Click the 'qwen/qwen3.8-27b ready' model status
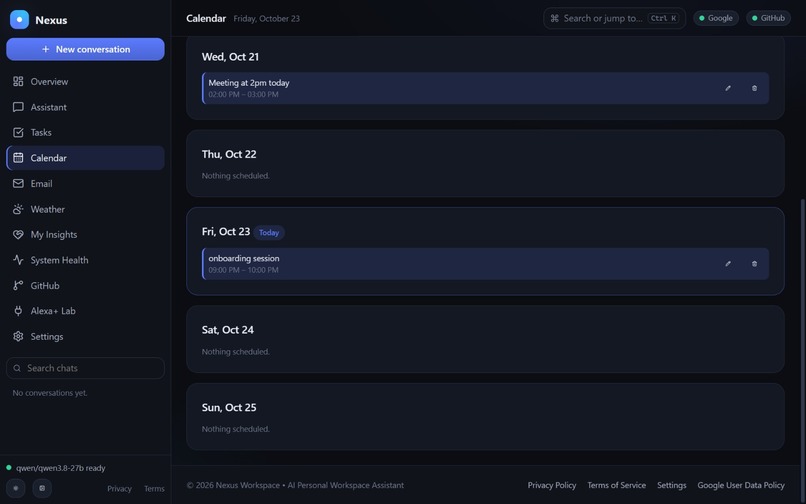The image size is (806, 504). point(61,468)
